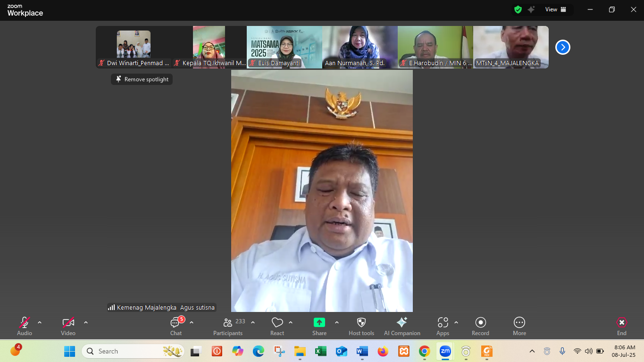Click the React heart icon

(x=277, y=326)
